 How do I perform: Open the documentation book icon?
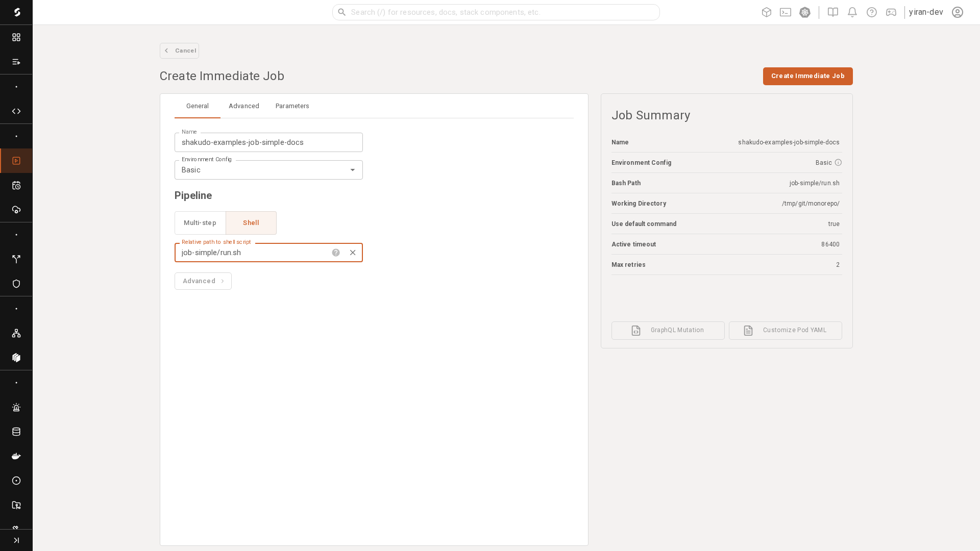pos(832,12)
